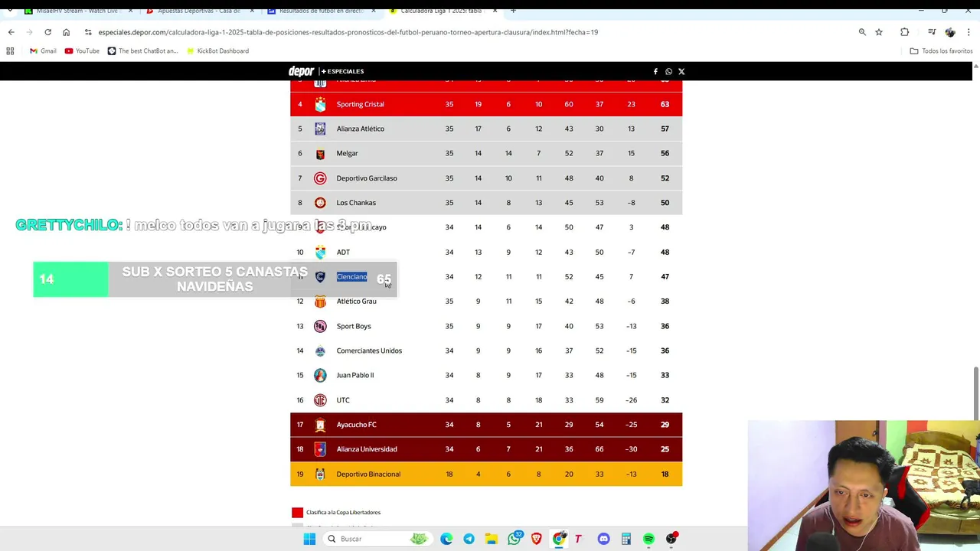Open OBS Studio from the taskbar

pos(671,539)
